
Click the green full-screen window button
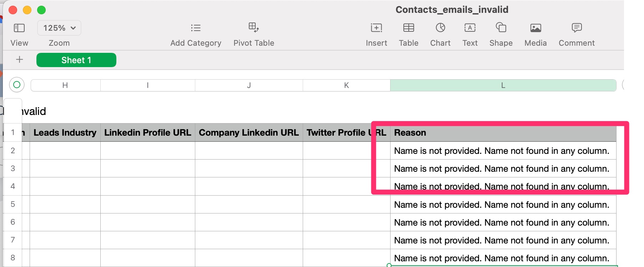pyautogui.click(x=41, y=10)
